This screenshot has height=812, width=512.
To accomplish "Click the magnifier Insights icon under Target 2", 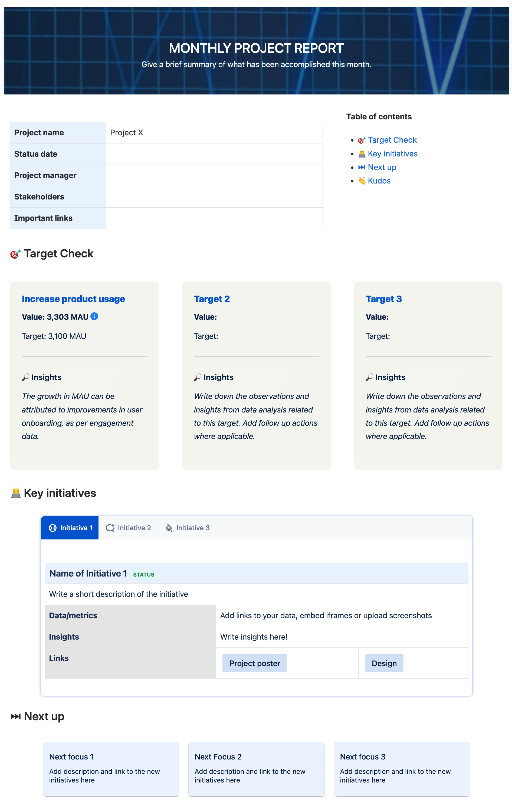I will pyautogui.click(x=198, y=377).
